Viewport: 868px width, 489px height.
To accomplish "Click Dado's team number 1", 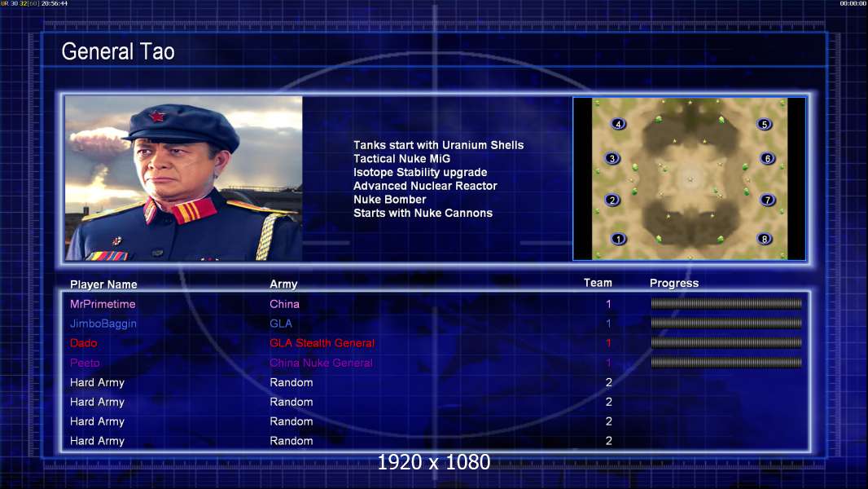I will click(x=608, y=343).
